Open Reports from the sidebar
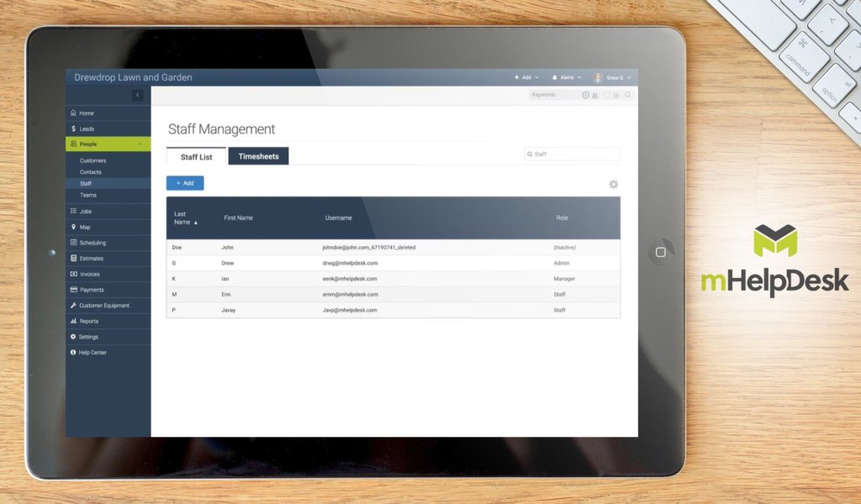861x504 pixels. coord(88,321)
